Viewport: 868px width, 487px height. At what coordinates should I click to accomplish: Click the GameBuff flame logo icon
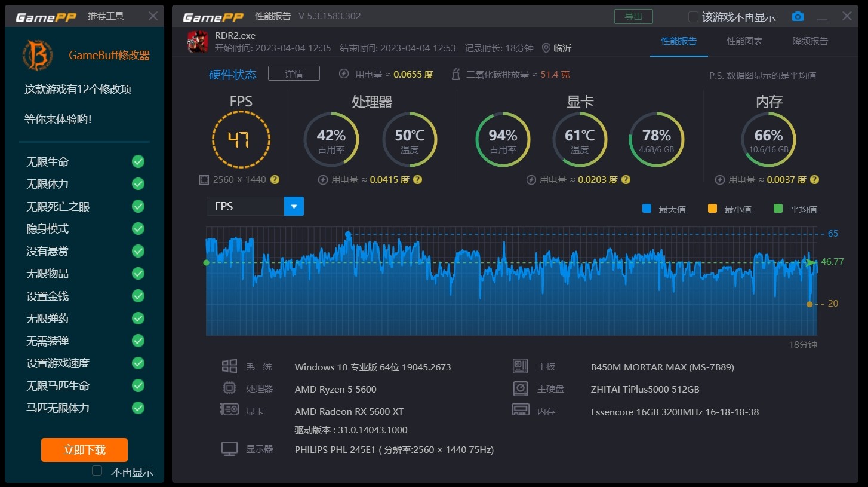tap(38, 55)
